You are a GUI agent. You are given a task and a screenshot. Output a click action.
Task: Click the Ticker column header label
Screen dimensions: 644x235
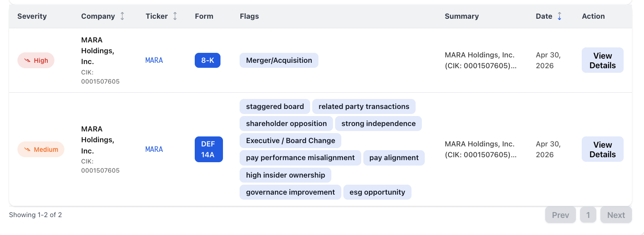click(x=157, y=16)
